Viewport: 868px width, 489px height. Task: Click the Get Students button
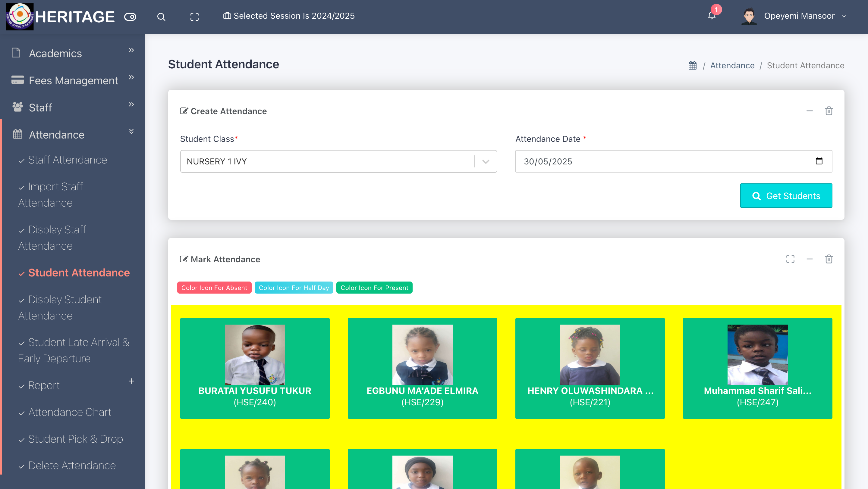(786, 195)
